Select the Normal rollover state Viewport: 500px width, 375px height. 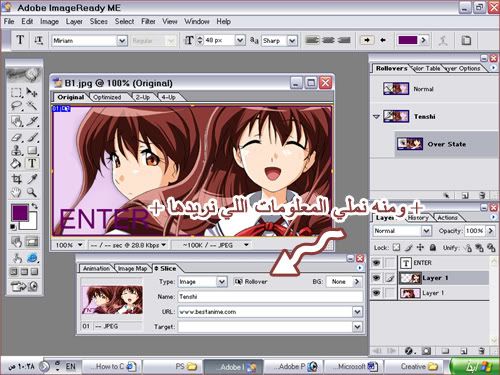[x=433, y=89]
